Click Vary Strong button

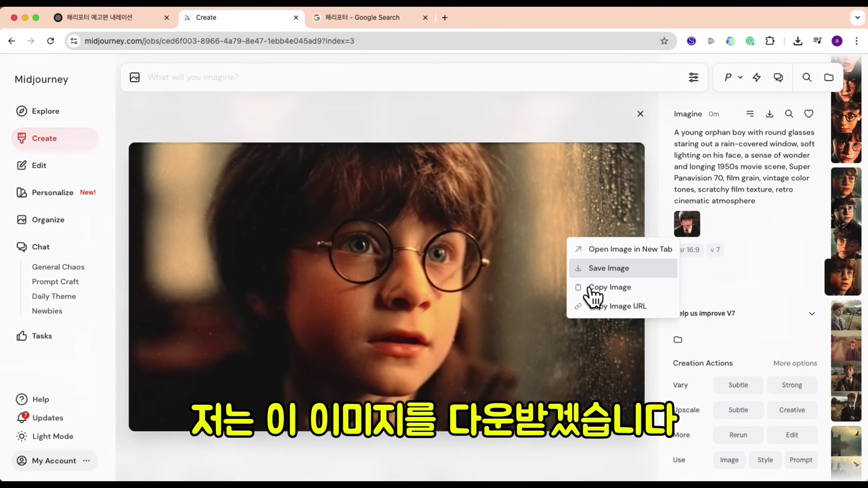click(x=792, y=385)
